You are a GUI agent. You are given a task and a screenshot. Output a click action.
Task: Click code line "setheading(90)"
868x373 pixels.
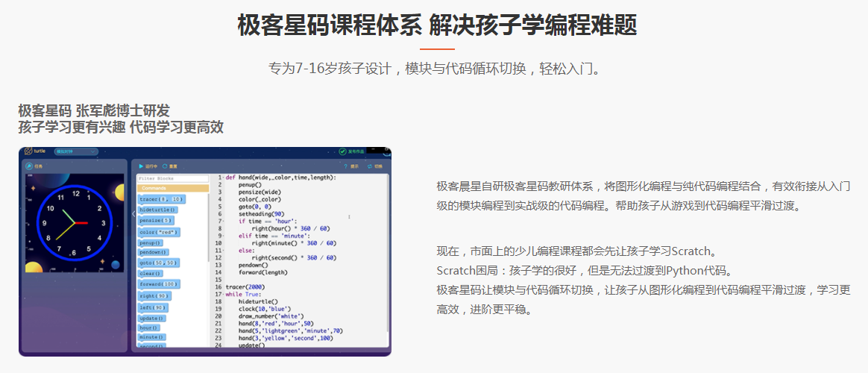[x=261, y=214]
